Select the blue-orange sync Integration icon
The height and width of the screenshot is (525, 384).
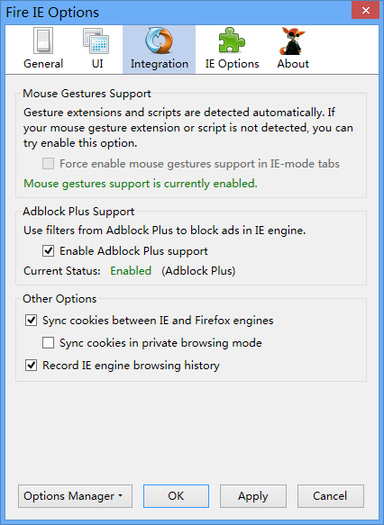(159, 41)
